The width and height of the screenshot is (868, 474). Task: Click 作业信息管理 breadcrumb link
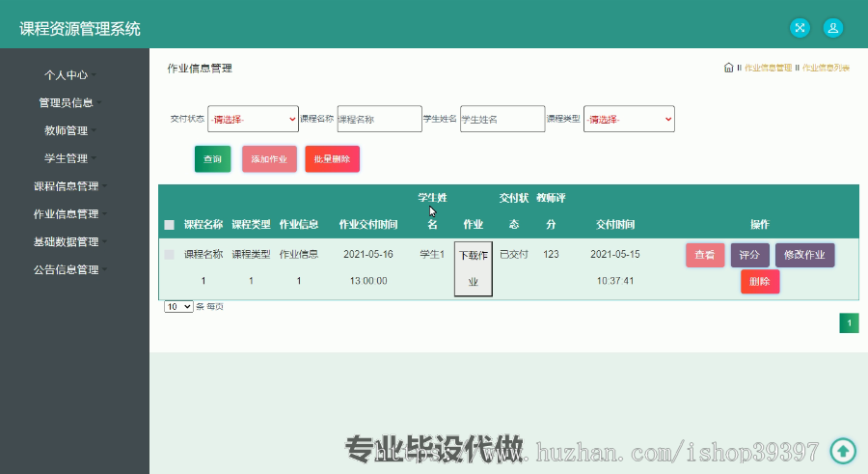click(x=768, y=68)
